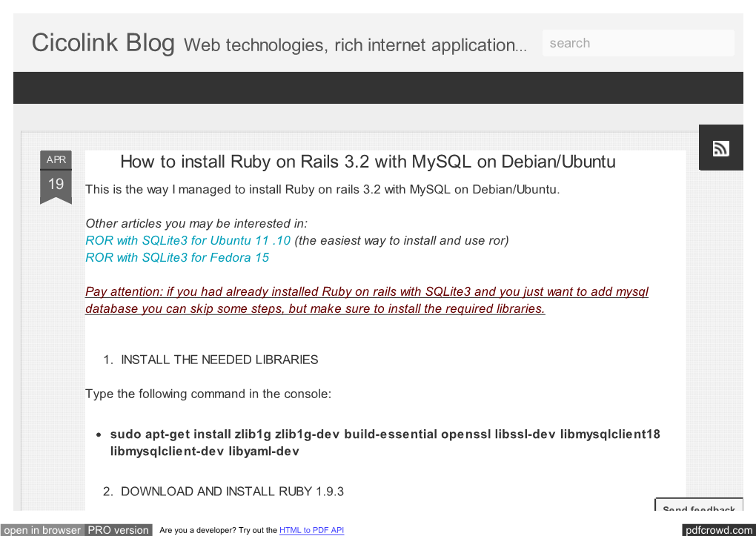The height and width of the screenshot is (536, 756).
Task: Click the underlined Pay attention notice
Action: coord(367,300)
